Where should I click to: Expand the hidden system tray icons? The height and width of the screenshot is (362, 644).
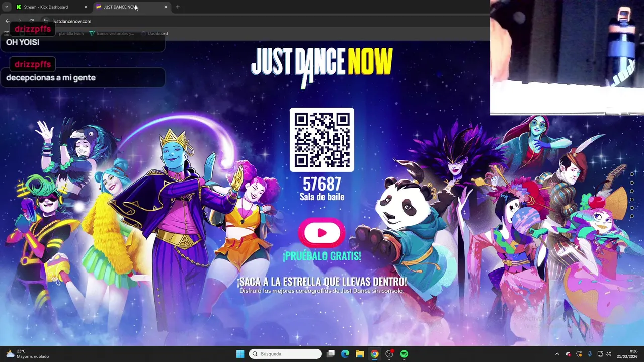click(557, 354)
